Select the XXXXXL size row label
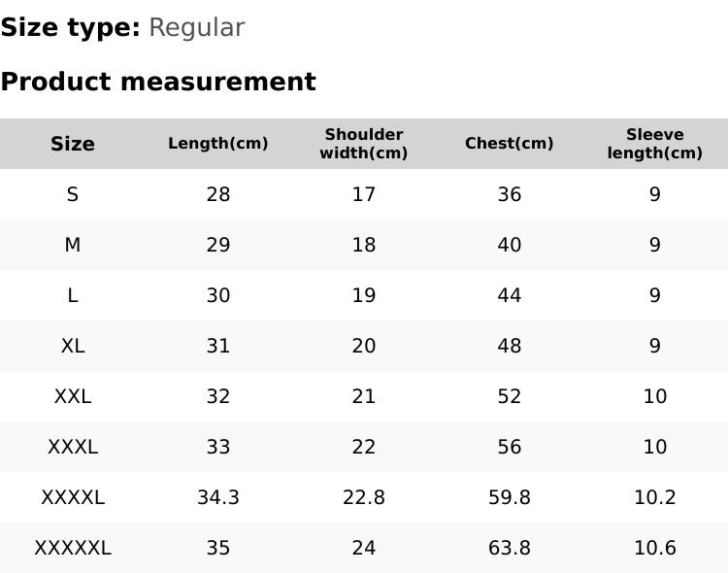 pyautogui.click(x=73, y=548)
